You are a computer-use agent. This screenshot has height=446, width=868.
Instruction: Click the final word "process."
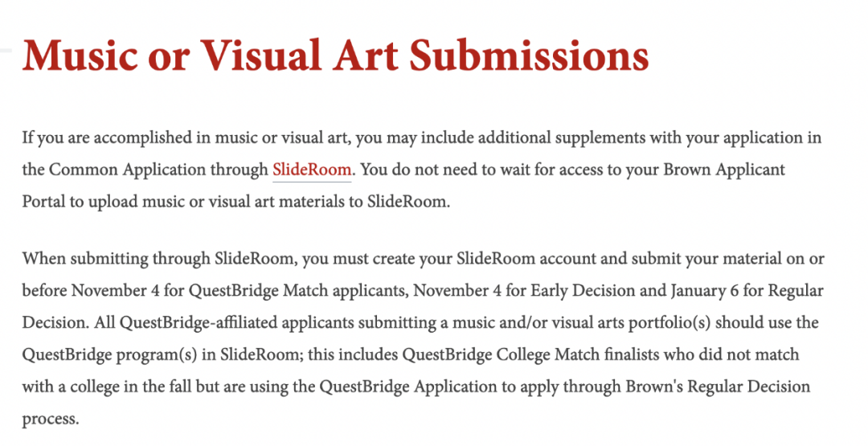coord(50,419)
